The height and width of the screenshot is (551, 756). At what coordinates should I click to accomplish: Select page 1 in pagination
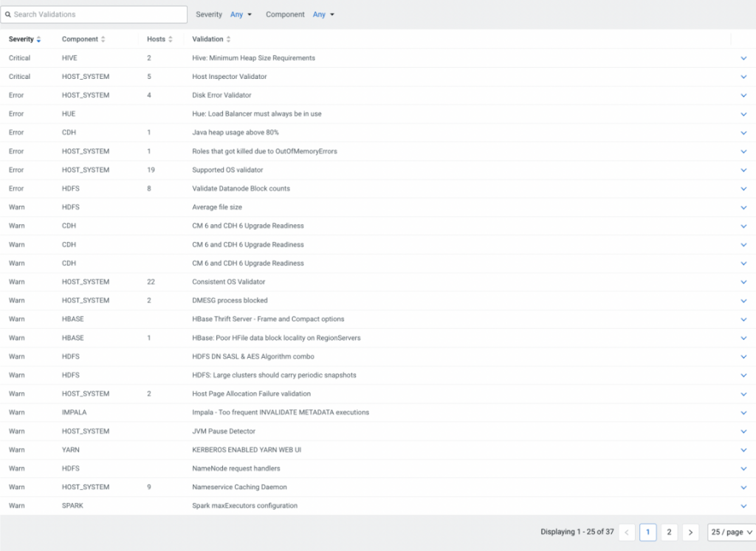click(x=647, y=532)
